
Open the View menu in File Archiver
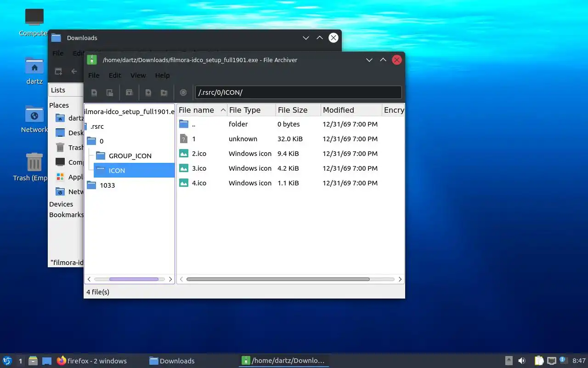pyautogui.click(x=138, y=75)
